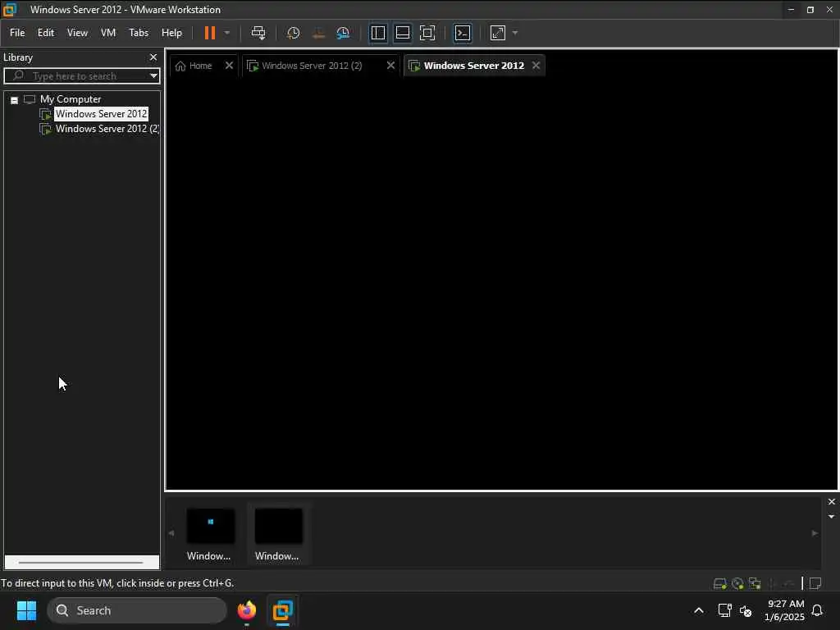Open the console view icon
This screenshot has width=840, height=630.
(463, 33)
